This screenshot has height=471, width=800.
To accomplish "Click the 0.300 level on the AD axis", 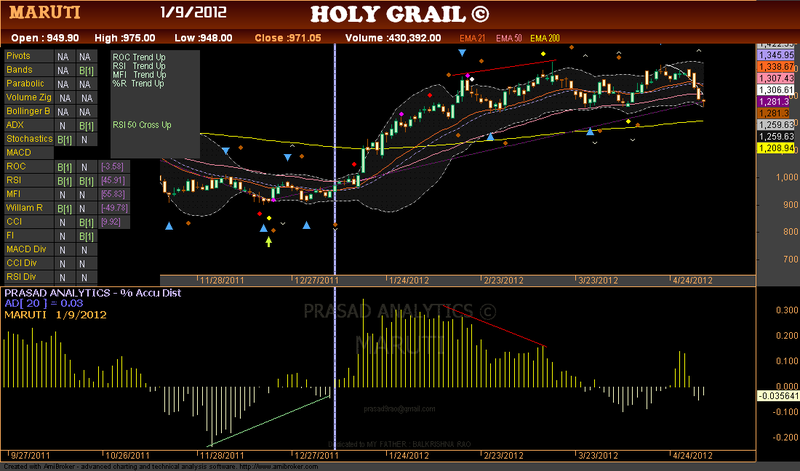I will (787, 310).
